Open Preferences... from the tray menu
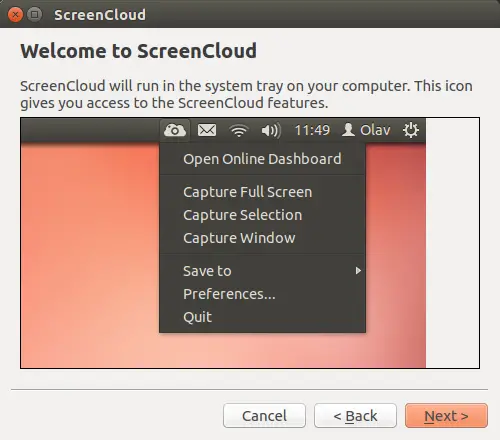 click(x=262, y=294)
